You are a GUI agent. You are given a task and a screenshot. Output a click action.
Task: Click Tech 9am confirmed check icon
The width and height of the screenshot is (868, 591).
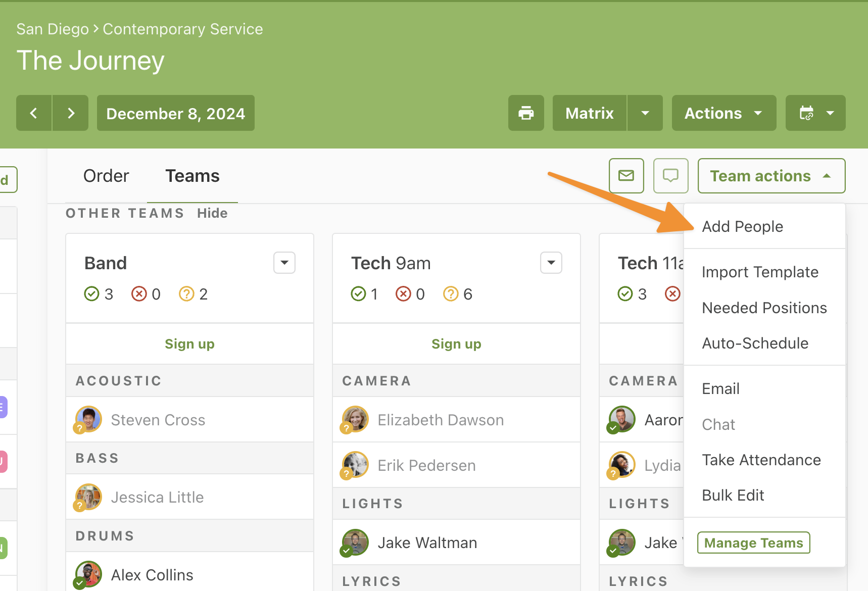coord(358,294)
